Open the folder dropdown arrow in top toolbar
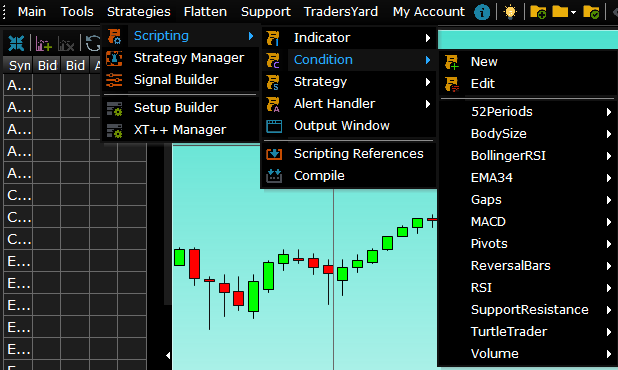Viewport: 618px width, 370px height. (573, 13)
